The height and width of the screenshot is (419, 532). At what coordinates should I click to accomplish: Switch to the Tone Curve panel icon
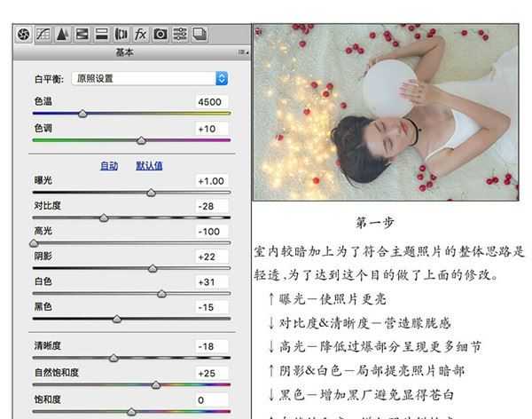(x=43, y=34)
